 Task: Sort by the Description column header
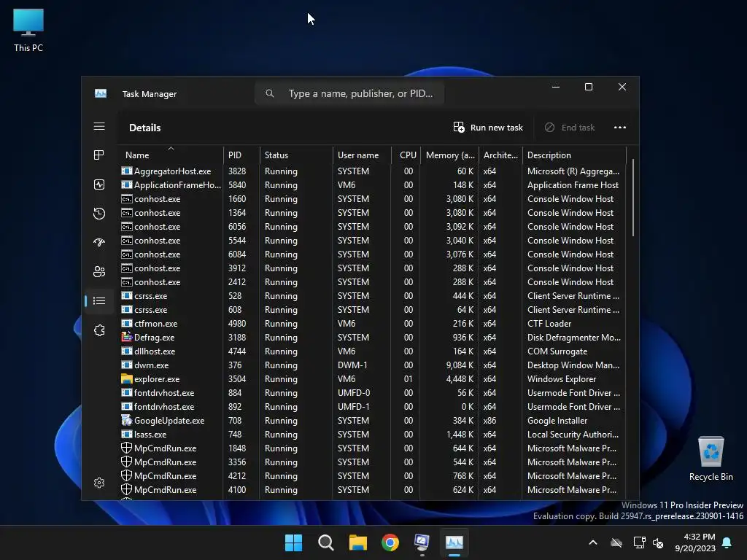click(574, 155)
